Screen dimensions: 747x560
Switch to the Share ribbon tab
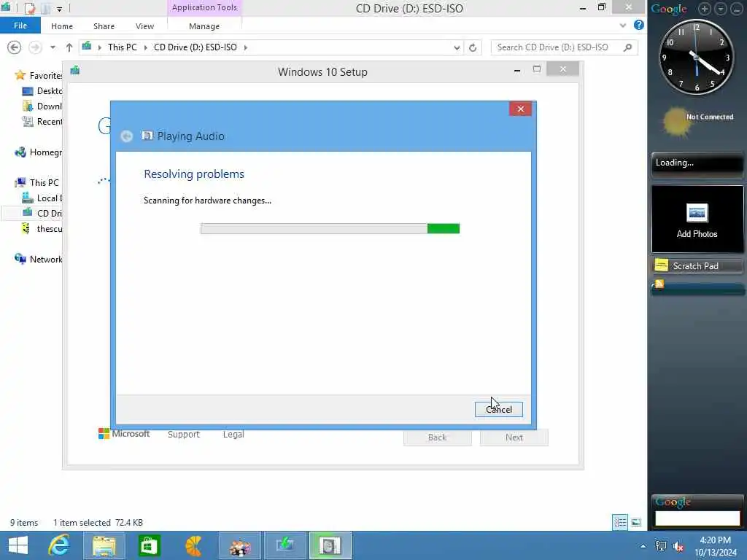coord(104,26)
